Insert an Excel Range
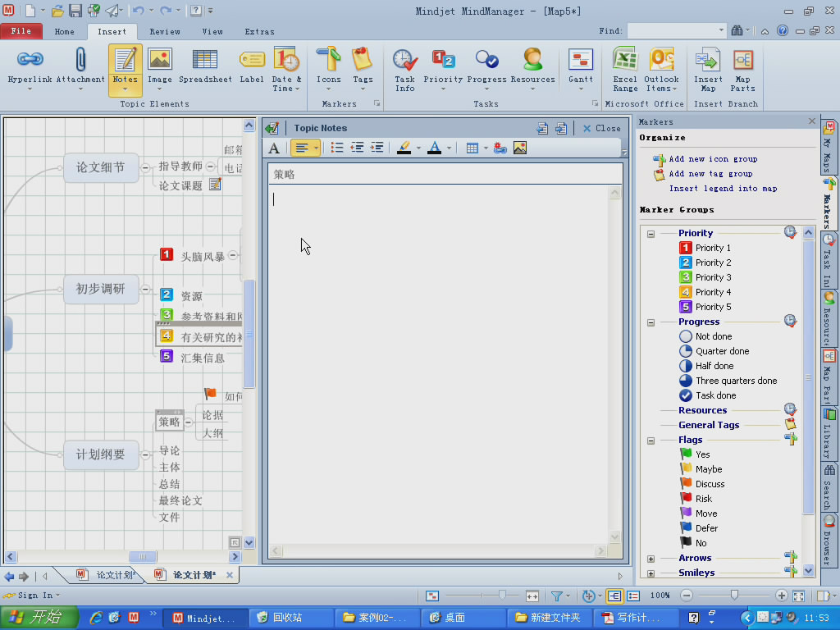This screenshot has height=630, width=840. 625,70
